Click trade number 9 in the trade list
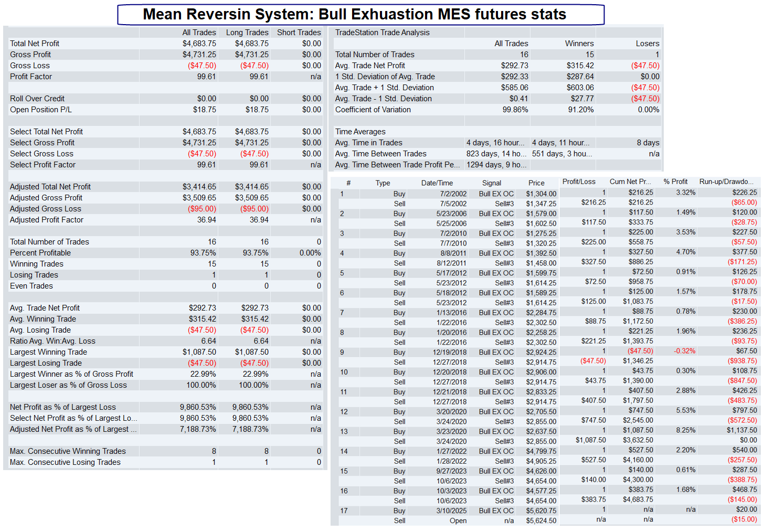The height and width of the screenshot is (532, 764). click(342, 352)
